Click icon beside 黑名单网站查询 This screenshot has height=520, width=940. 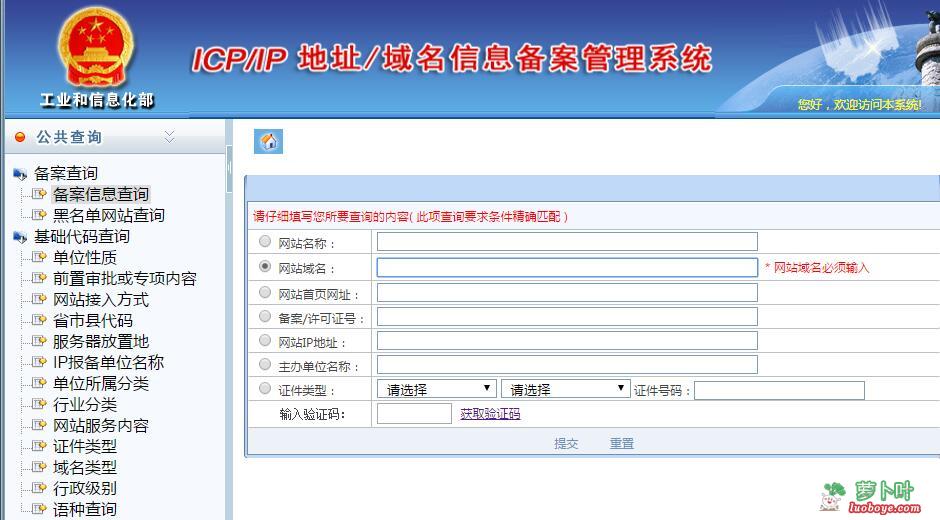[x=40, y=215]
